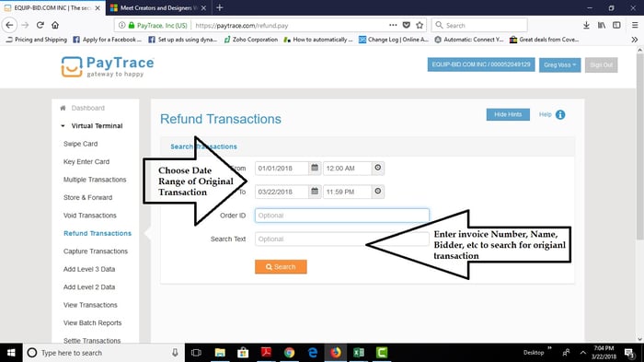Go back with browser back arrow
The width and height of the screenshot is (644, 362).
[x=9, y=25]
